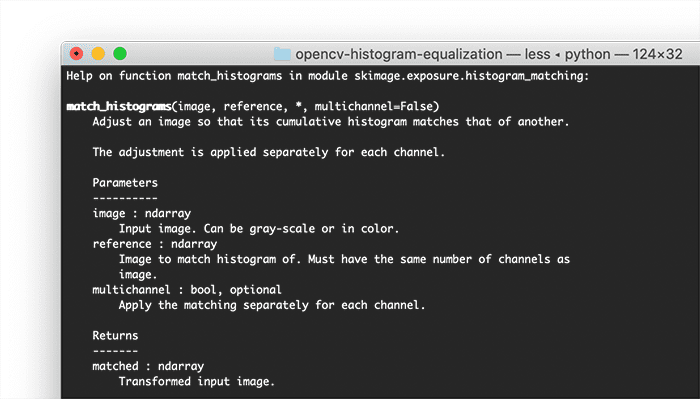
Task: Click 'Apply the matching separately' description
Action: [x=272, y=305]
